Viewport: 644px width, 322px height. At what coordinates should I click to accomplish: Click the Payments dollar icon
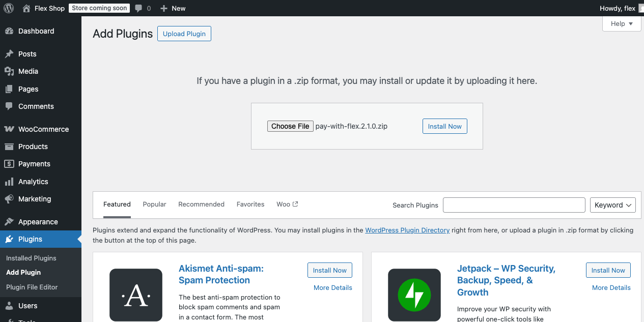pos(9,164)
